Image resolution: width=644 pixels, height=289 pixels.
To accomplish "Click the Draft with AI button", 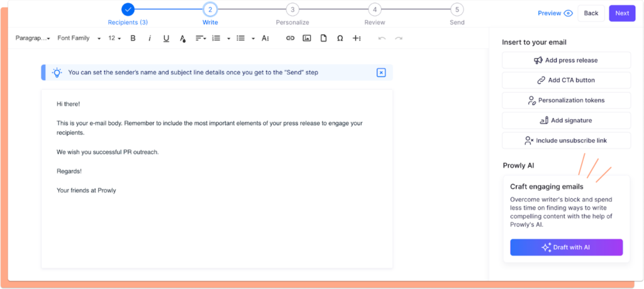I will pos(566,247).
